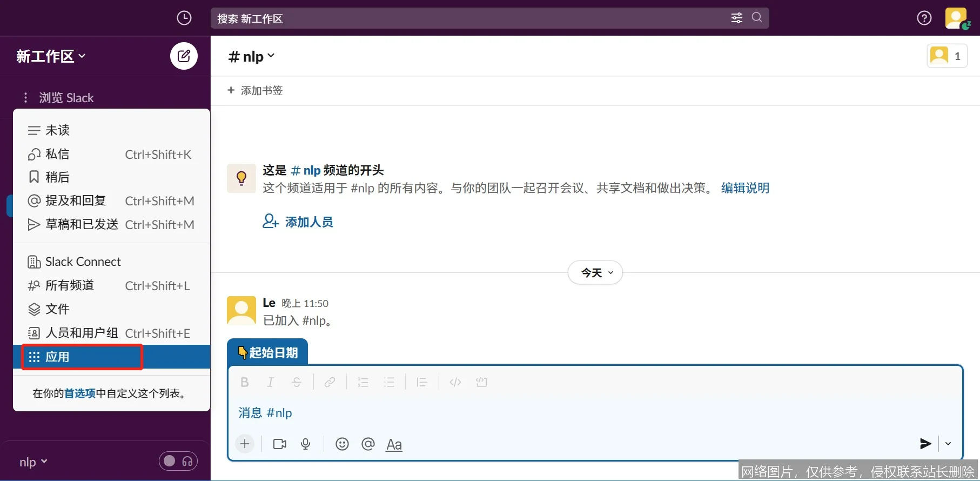Open the 新工作区 workspace menu
Viewport: 980px width, 481px height.
click(51, 56)
